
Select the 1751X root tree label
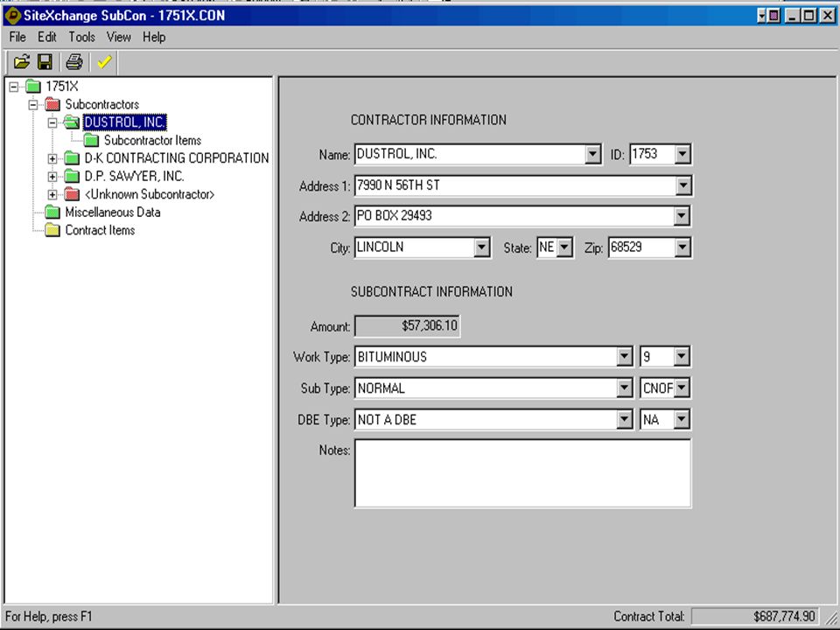(x=62, y=86)
